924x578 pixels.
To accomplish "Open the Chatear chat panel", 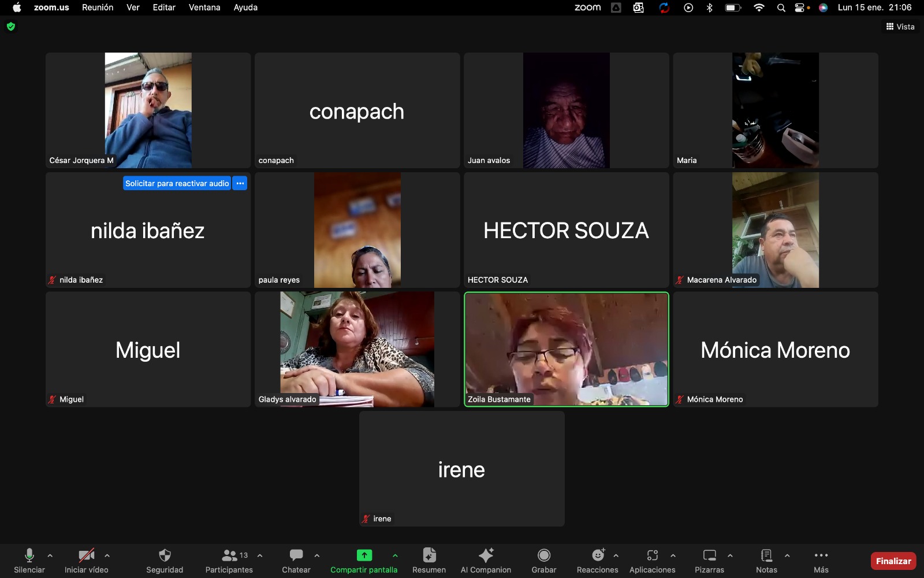I will pyautogui.click(x=296, y=556).
